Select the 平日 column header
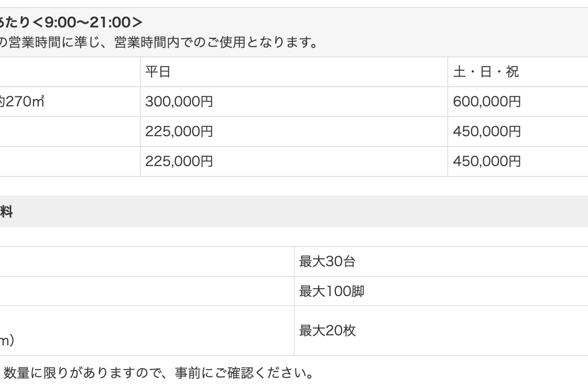Viewport: 588px width, 392px height. tap(158, 72)
